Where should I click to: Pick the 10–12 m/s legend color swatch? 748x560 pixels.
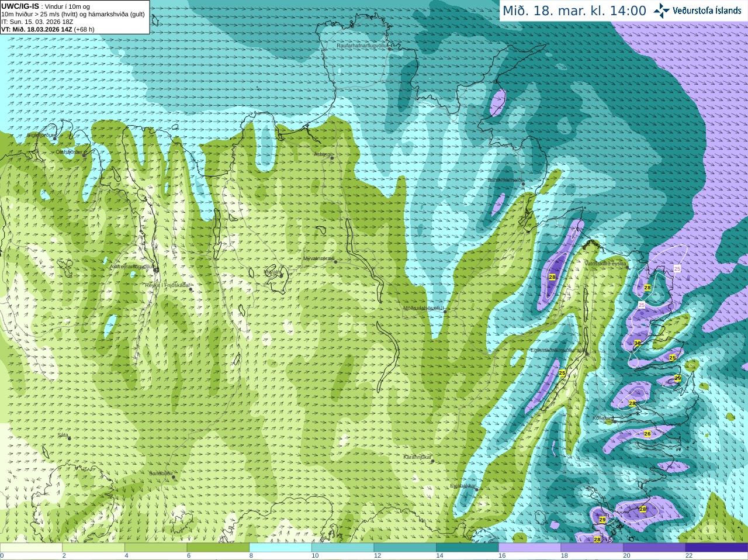click(342, 548)
